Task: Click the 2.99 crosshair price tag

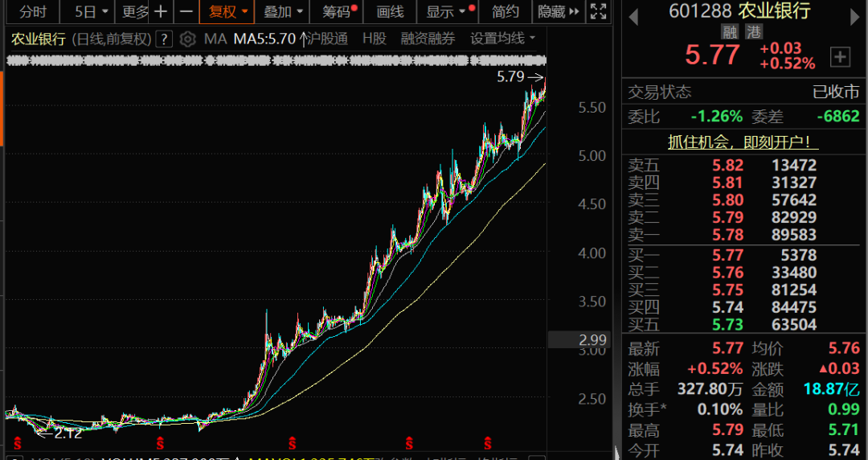Action: click(579, 339)
